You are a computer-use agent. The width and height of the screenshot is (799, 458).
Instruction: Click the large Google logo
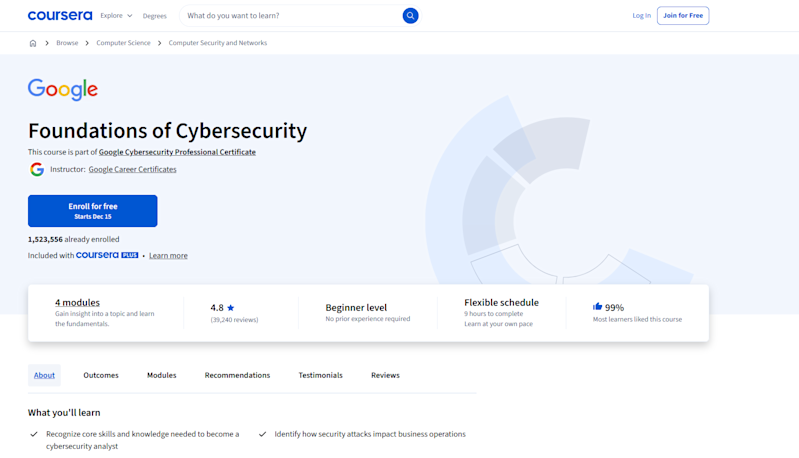tap(63, 90)
